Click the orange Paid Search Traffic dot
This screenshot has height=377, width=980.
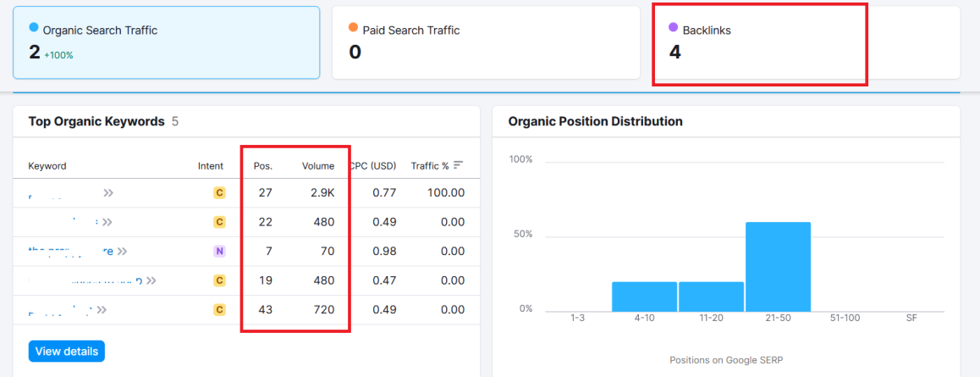(x=353, y=27)
